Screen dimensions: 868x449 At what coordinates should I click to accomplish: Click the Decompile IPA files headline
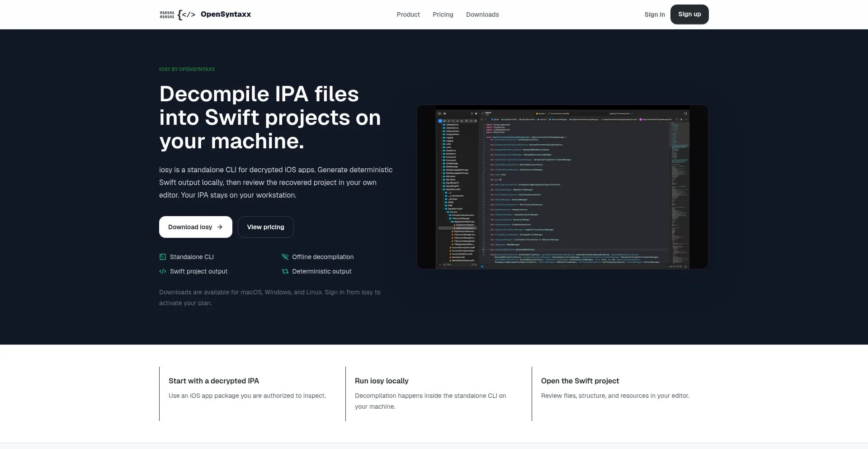point(270,118)
